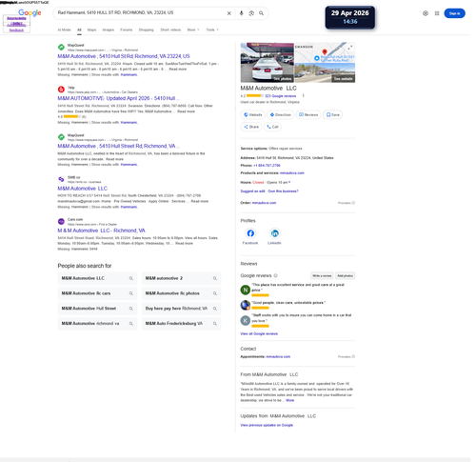Open the Google apps grid icon
Image resolution: width=476 pixels, height=462 pixels.
pos(437,13)
